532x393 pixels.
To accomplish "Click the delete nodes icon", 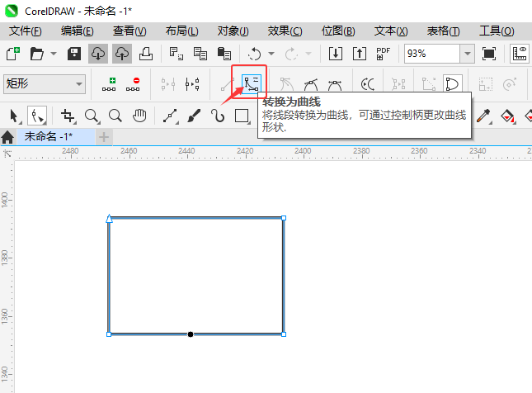I will (133, 84).
